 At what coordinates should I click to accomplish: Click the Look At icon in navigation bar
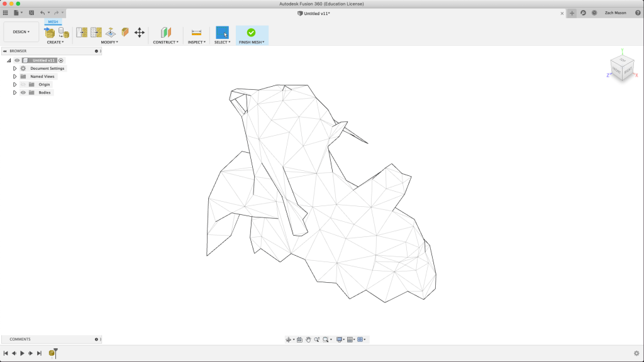[299, 339]
